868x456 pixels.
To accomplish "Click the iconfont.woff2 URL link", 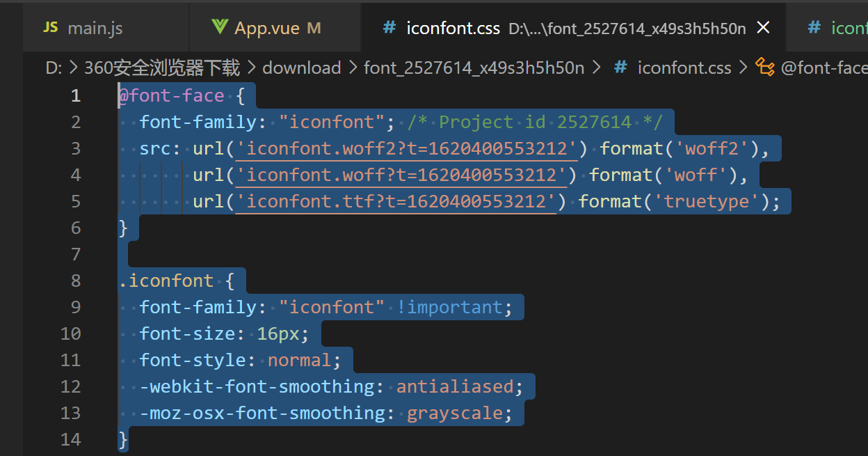I will [408, 148].
